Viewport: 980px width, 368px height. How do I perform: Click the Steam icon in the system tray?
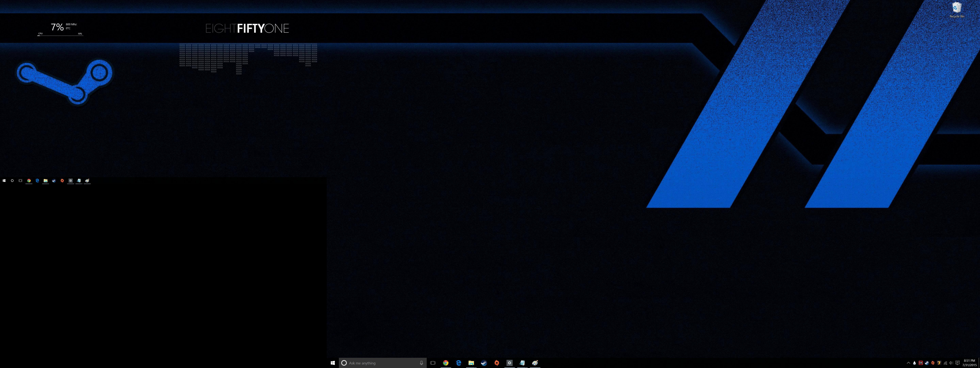(927, 363)
